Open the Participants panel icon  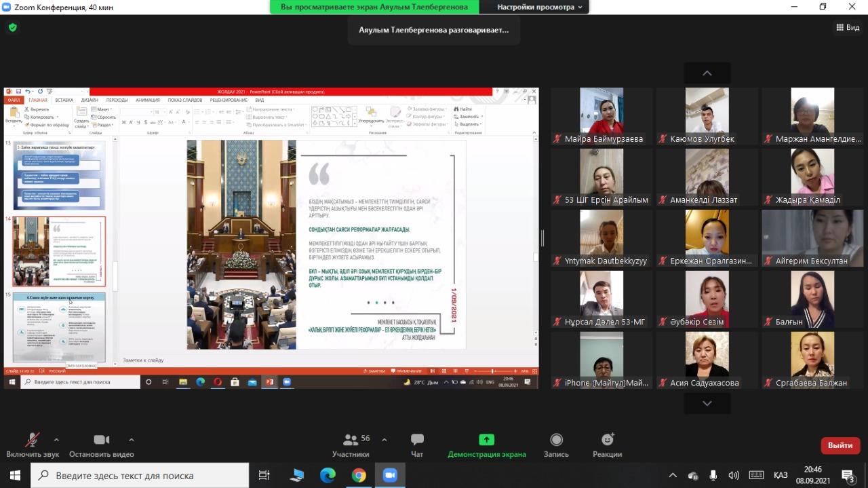(x=351, y=440)
